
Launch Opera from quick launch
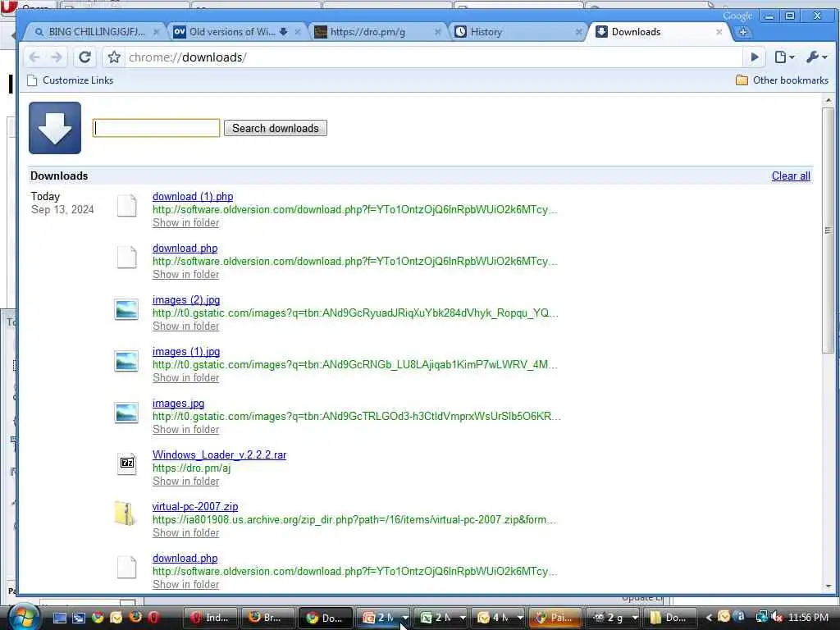[x=153, y=618]
